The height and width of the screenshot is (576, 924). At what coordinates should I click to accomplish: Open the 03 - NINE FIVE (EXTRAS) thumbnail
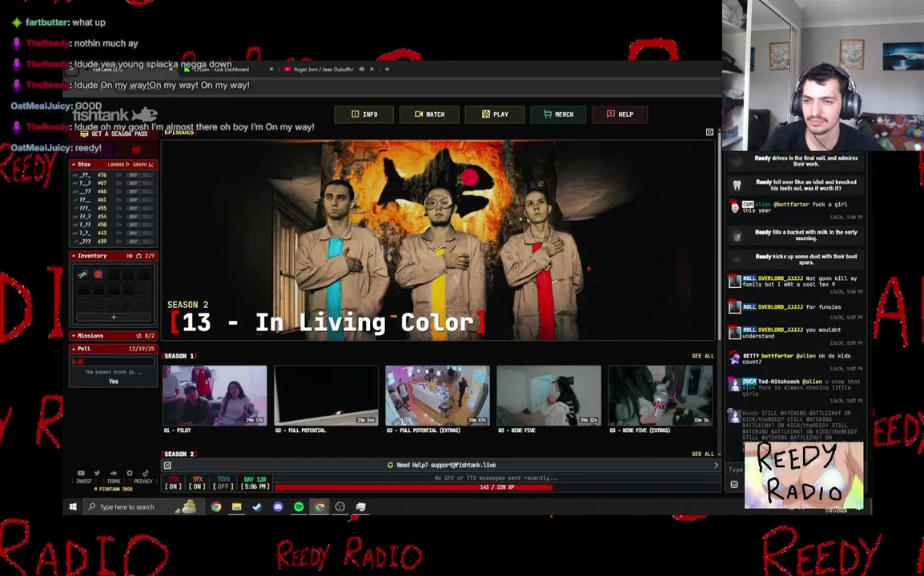(660, 395)
